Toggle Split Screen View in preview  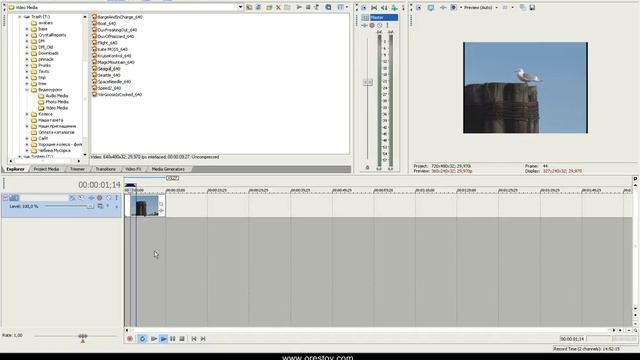pos(453,7)
